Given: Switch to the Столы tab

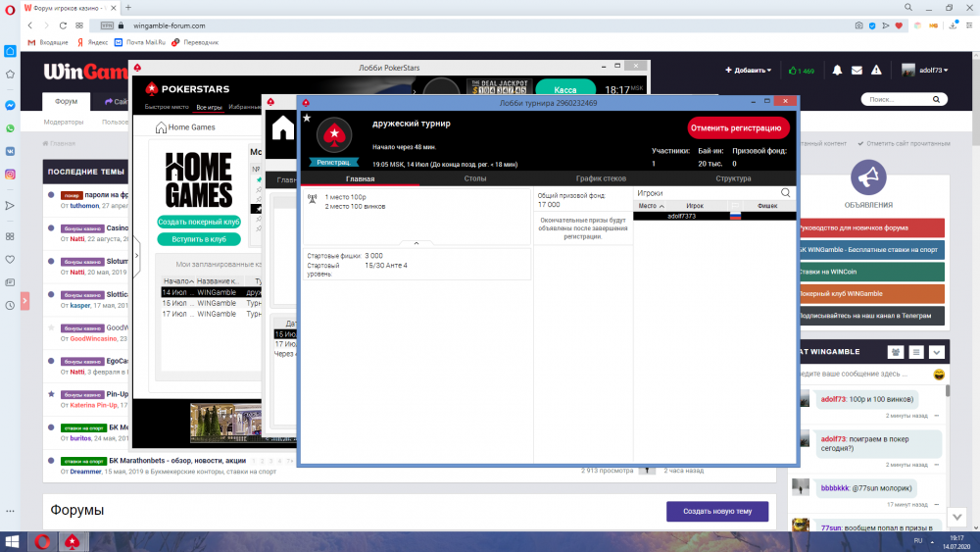Looking at the screenshot, I should point(474,178).
